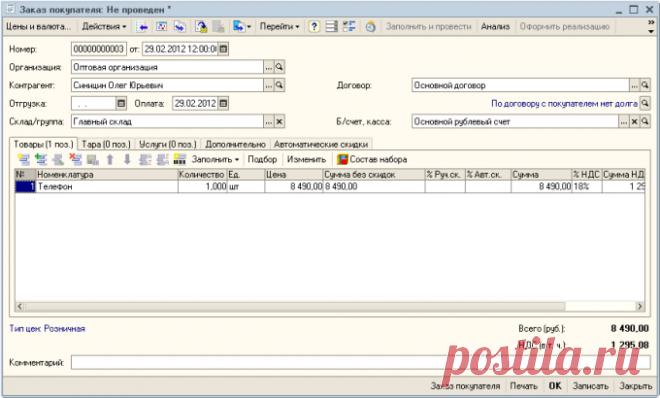660x398 pixels.
Task: Move selected row up with arrow icon
Action: (x=110, y=159)
